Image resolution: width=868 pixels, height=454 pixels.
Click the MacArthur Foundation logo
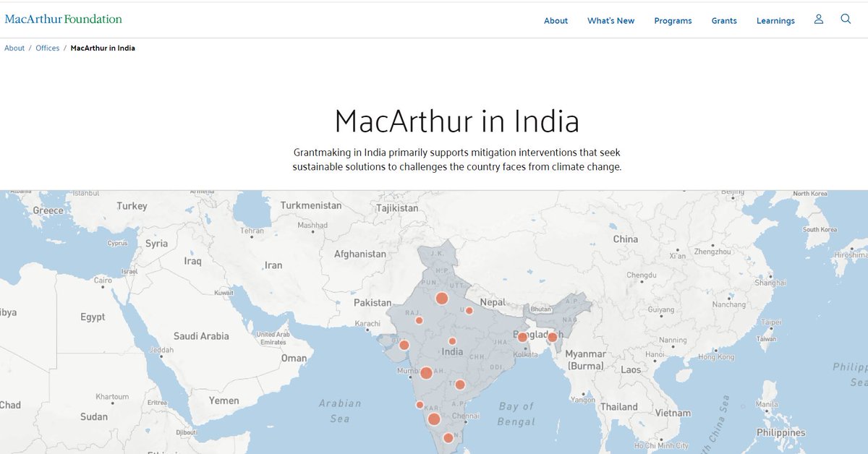click(64, 18)
